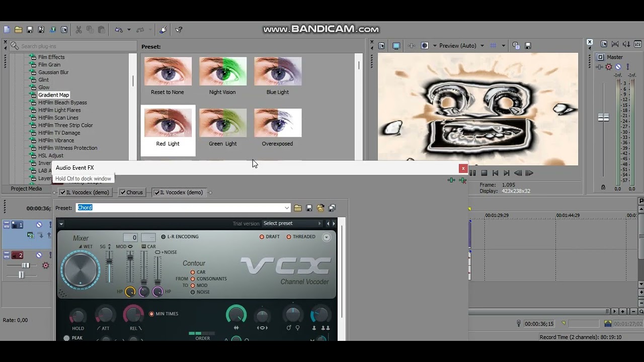
Task: Open Vocodex Select preset dropdown
Action: click(293, 223)
